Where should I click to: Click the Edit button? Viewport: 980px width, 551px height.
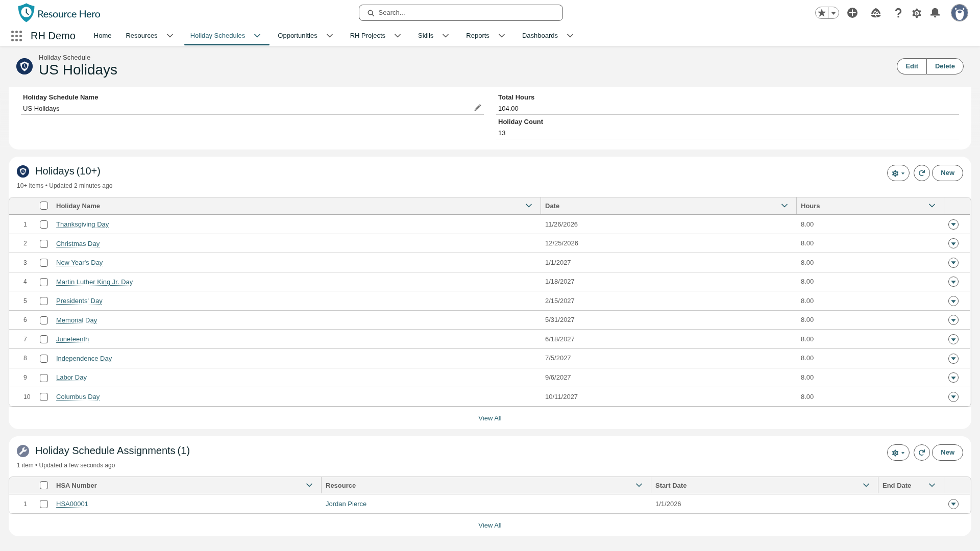pos(912,66)
